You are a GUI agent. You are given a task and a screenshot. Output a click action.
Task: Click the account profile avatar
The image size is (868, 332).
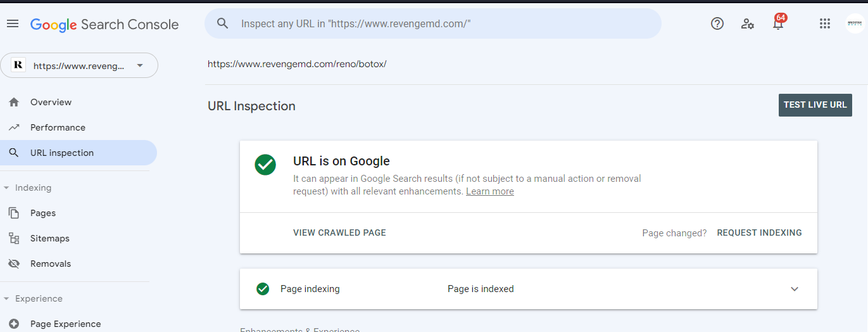click(855, 23)
